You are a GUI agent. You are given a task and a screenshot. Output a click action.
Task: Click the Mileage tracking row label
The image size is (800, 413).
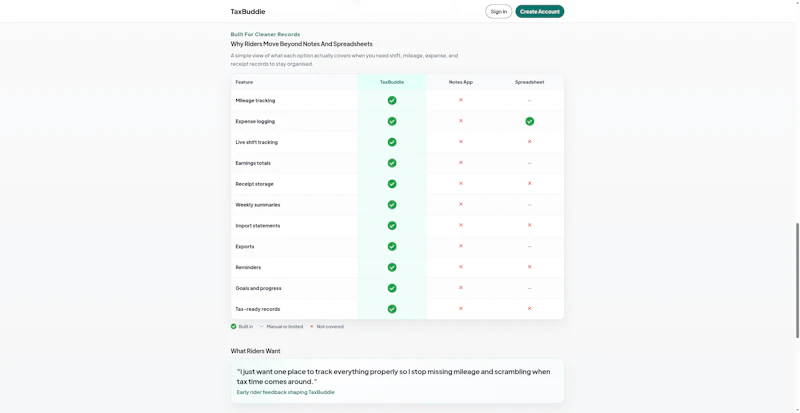coord(255,101)
